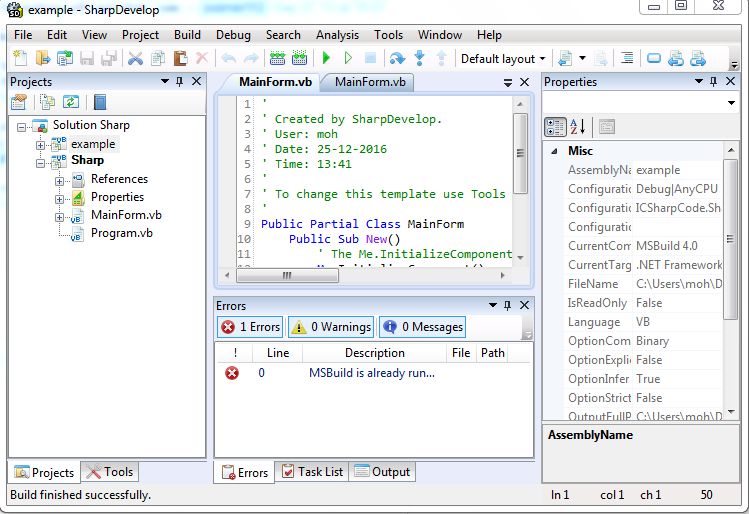This screenshot has width=749, height=514.
Task: Click the File column header in Errors
Action: [461, 353]
